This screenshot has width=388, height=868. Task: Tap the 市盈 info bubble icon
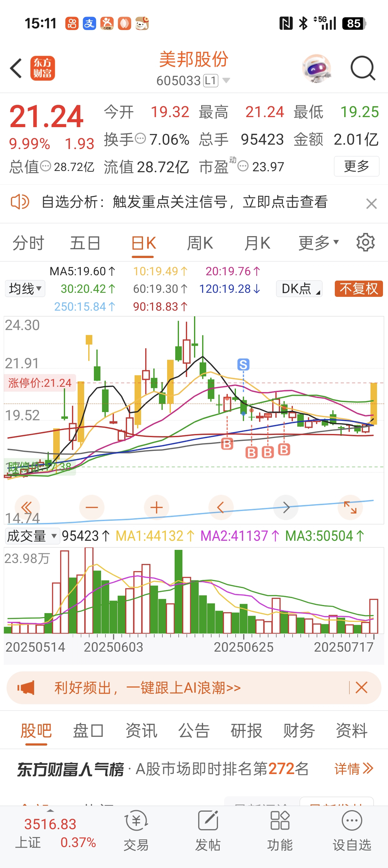[243, 166]
